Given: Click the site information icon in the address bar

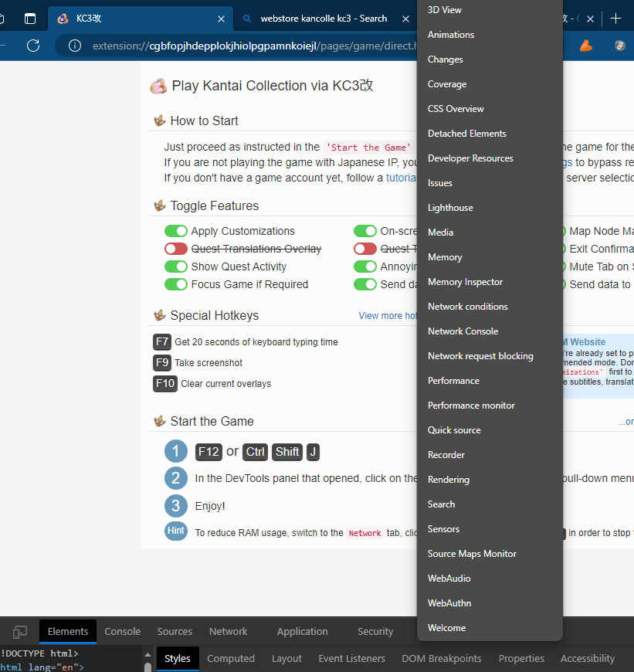Looking at the screenshot, I should point(73,46).
